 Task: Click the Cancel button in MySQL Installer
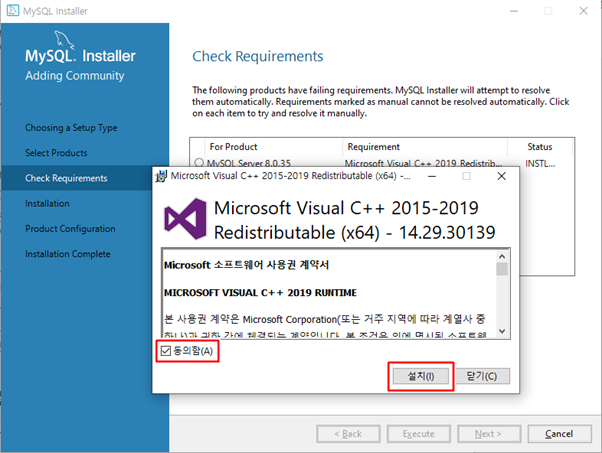(x=559, y=434)
